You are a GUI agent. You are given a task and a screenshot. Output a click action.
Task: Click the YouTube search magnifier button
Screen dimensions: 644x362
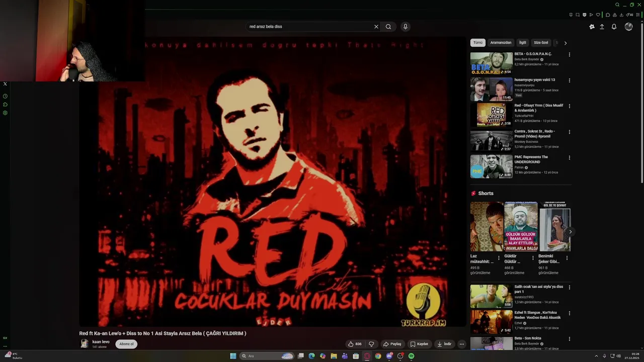[x=388, y=27]
